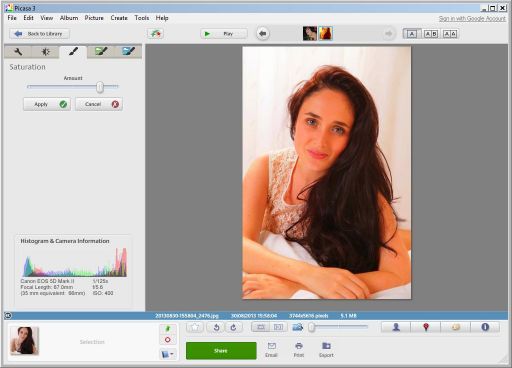The width and height of the screenshot is (512, 368).
Task: Rotate the photo clockwise
Action: 233,327
